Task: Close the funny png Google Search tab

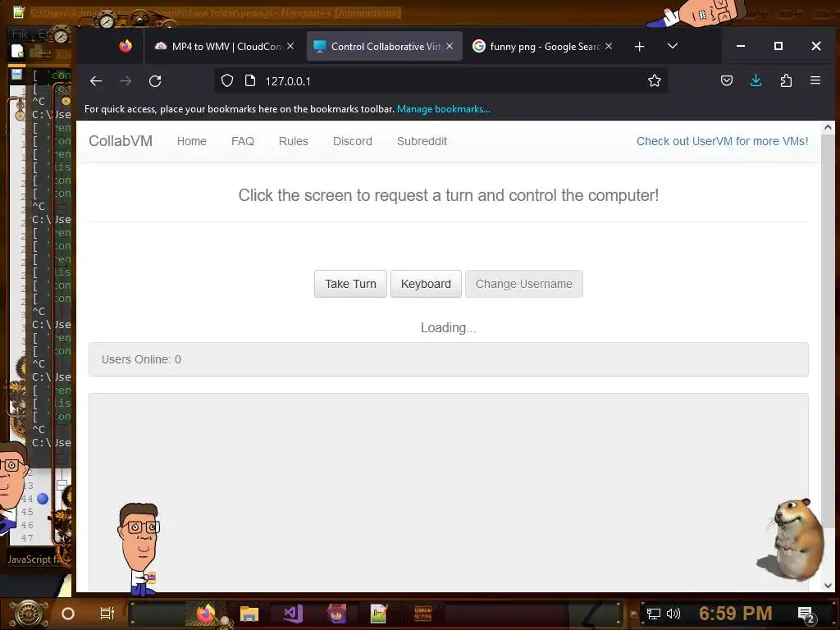Action: coord(609,46)
